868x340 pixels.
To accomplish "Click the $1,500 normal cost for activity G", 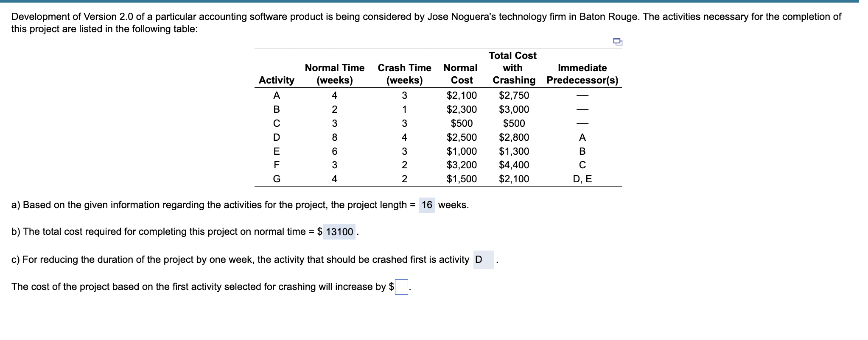I will click(x=462, y=179).
